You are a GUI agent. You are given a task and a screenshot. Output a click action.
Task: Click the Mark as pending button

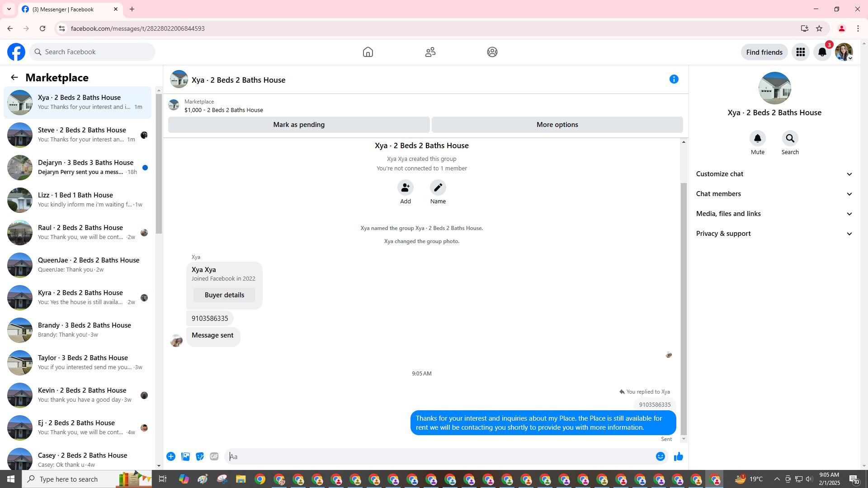(298, 125)
